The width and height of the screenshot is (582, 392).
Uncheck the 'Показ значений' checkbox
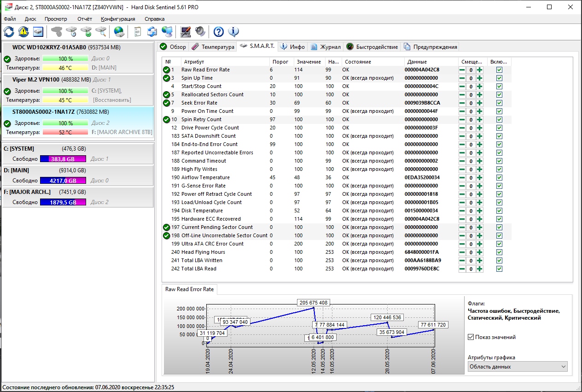(471, 337)
